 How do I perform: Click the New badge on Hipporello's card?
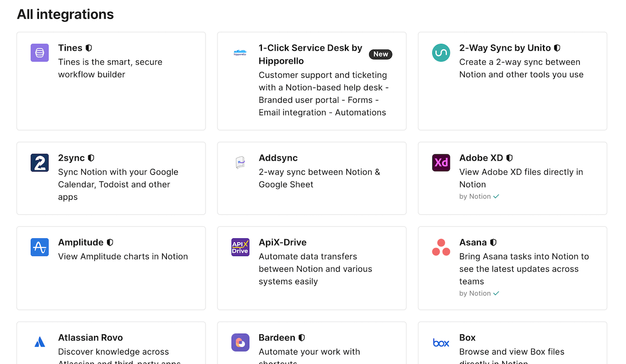380,54
